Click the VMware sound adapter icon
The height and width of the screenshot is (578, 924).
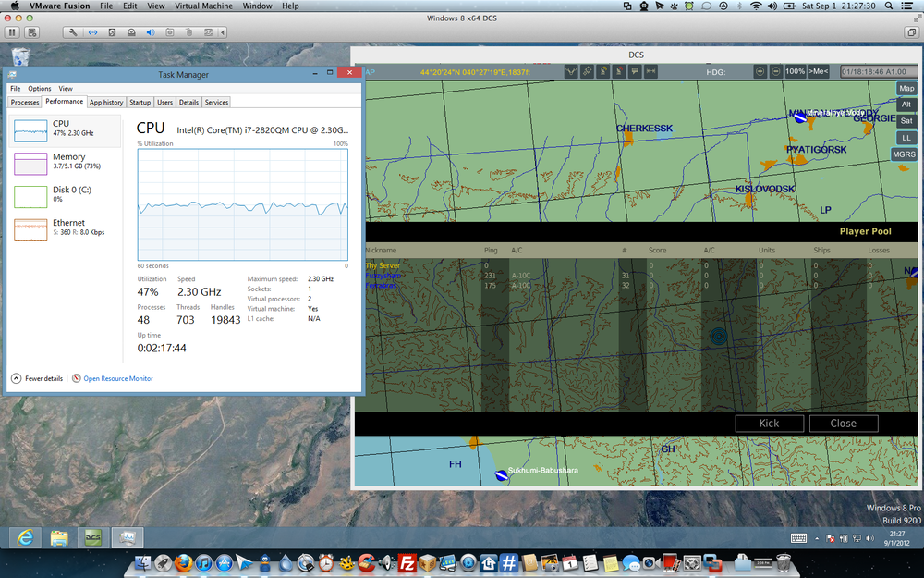tap(150, 31)
